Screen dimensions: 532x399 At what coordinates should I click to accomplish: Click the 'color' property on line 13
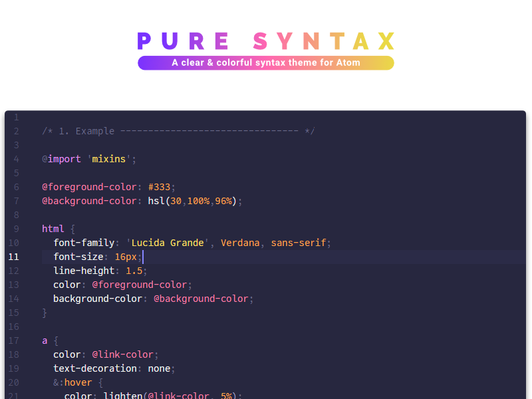67,285
